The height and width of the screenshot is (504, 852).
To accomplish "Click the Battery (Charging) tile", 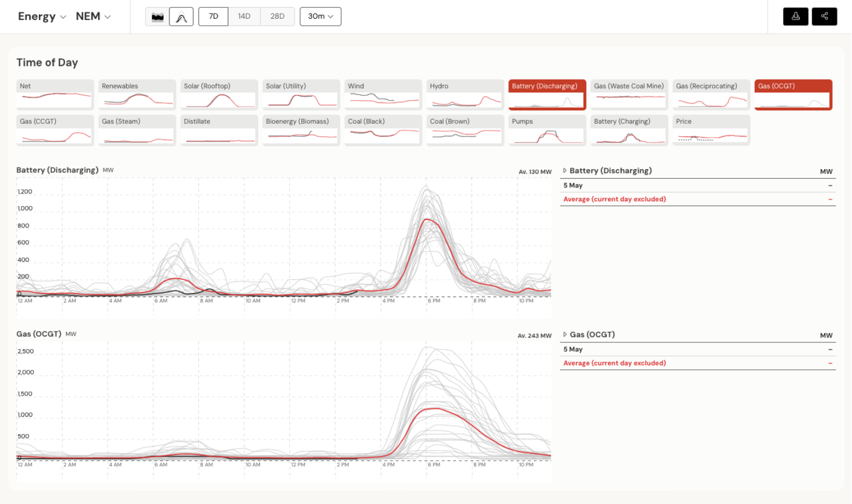I will pyautogui.click(x=629, y=130).
